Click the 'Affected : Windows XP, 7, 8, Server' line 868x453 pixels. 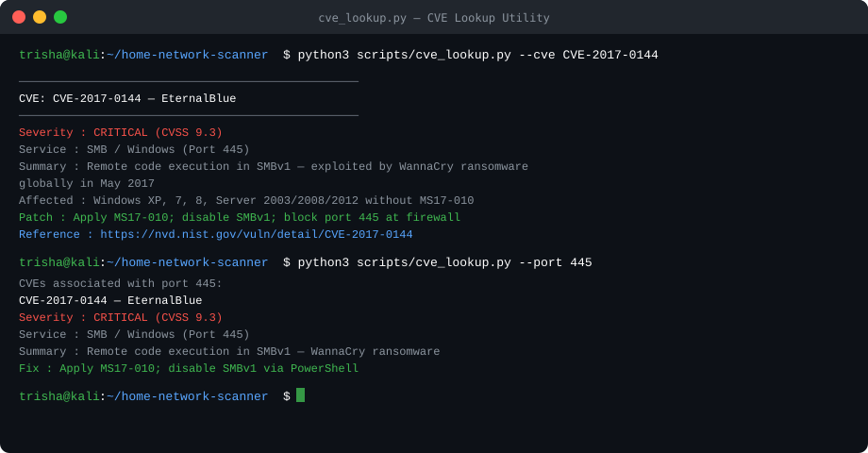(246, 200)
